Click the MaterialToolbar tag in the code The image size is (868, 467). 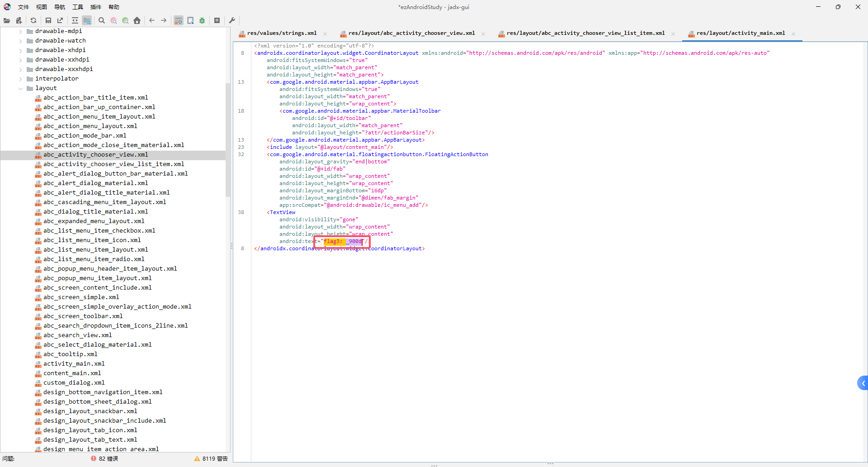[x=362, y=111]
